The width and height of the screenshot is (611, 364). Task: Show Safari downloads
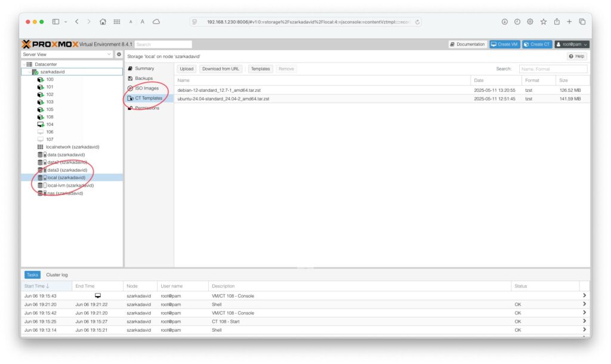505,22
